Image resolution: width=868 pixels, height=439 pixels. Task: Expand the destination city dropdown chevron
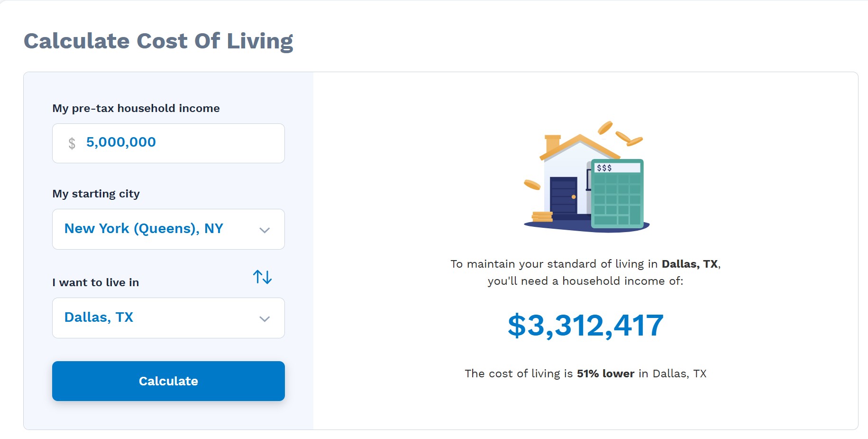click(x=265, y=319)
